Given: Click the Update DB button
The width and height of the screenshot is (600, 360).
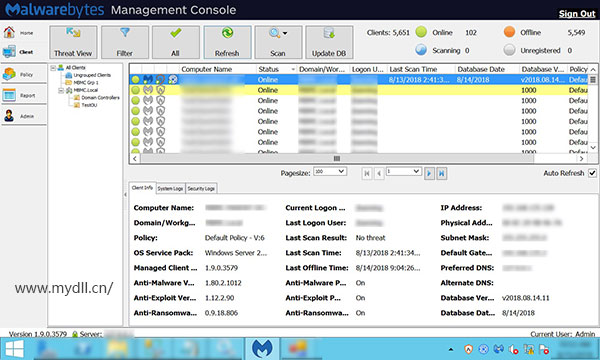Looking at the screenshot, I should click(x=329, y=42).
